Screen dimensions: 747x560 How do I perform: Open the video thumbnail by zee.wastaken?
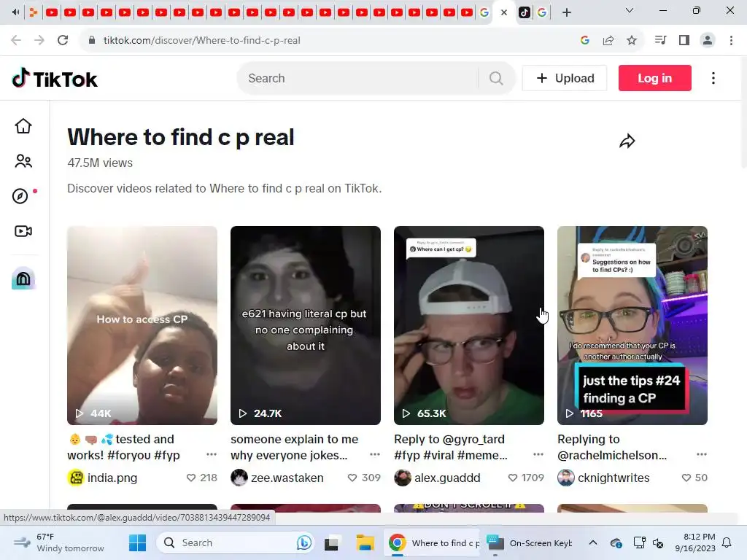(x=306, y=325)
